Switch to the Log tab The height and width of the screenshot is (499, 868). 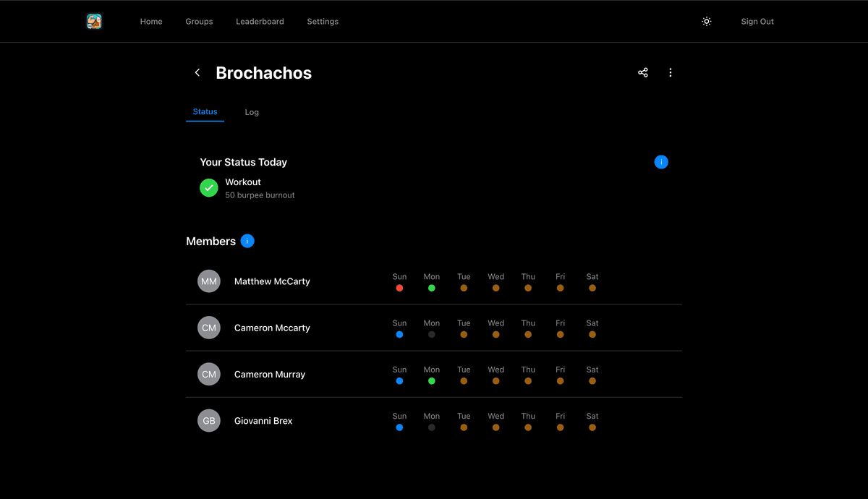(252, 112)
